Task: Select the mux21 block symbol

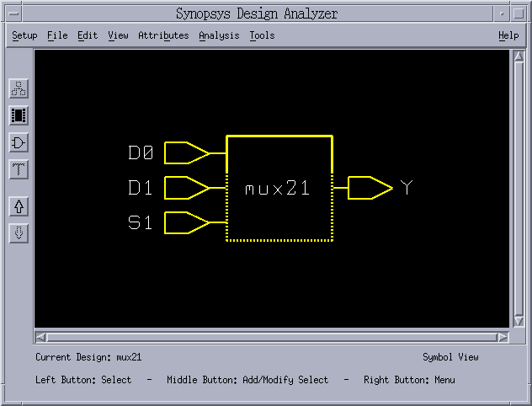Action: click(x=279, y=189)
